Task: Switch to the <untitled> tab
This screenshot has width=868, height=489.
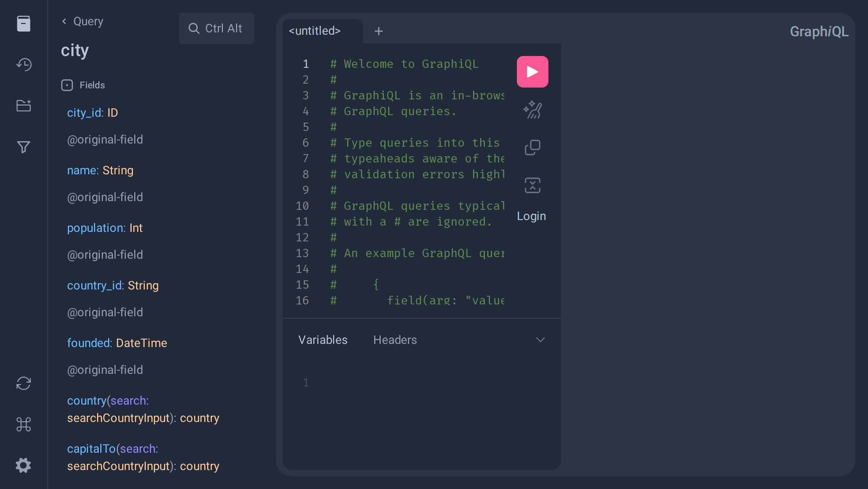Action: click(x=315, y=31)
